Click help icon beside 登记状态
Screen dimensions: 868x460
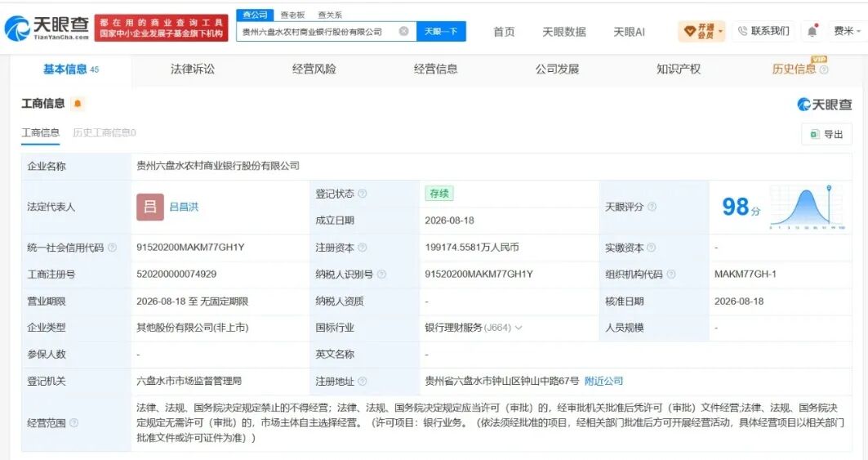pyautogui.click(x=363, y=194)
